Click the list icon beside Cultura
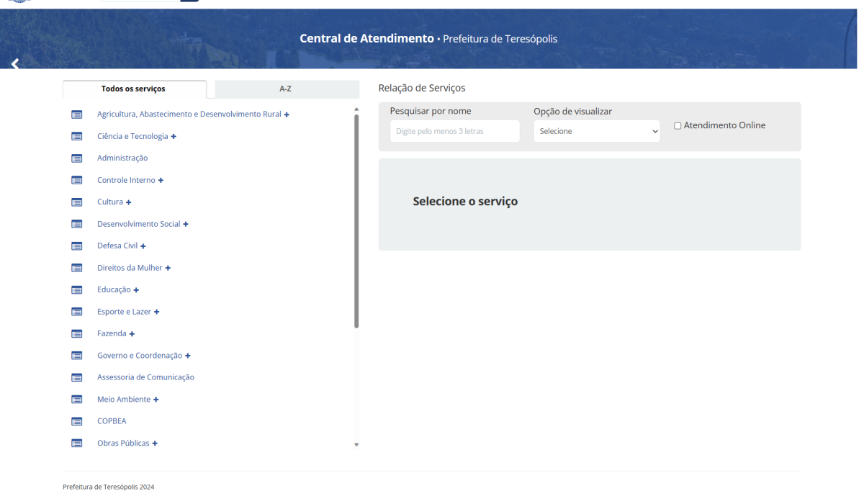864x504 pixels. click(77, 202)
